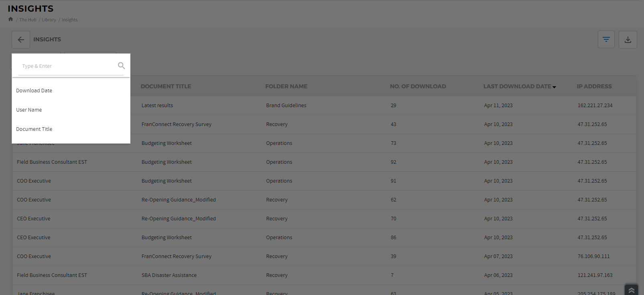Toggle sort arrow on Last Download Date

(554, 87)
